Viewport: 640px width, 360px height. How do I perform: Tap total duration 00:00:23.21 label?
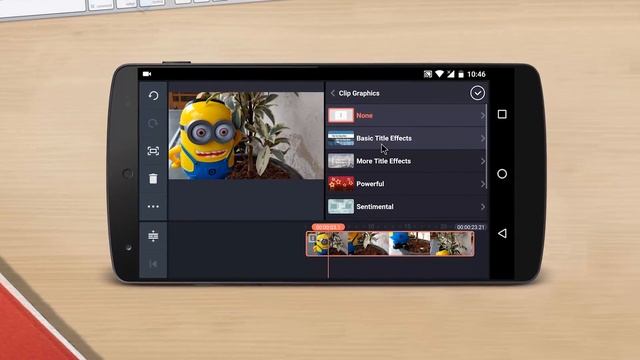[471, 227]
